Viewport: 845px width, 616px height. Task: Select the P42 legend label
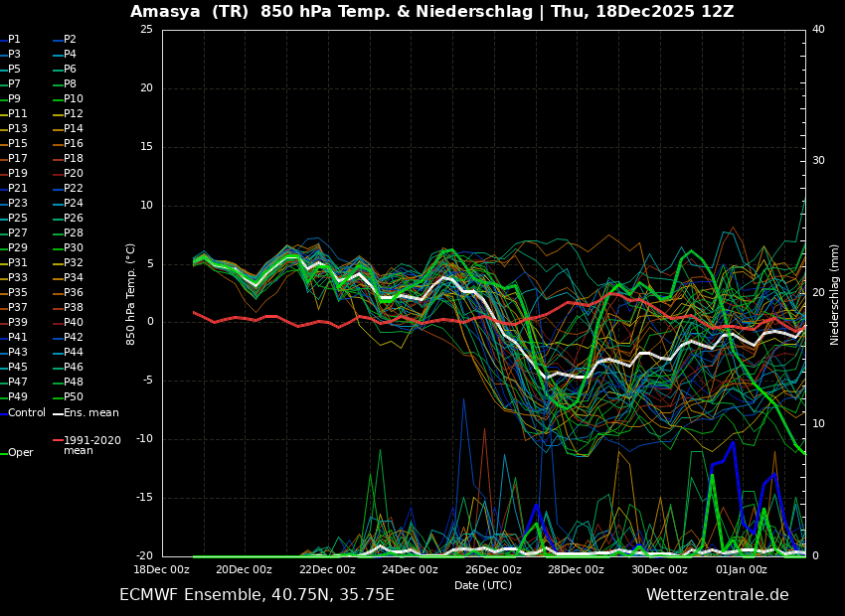(x=74, y=337)
